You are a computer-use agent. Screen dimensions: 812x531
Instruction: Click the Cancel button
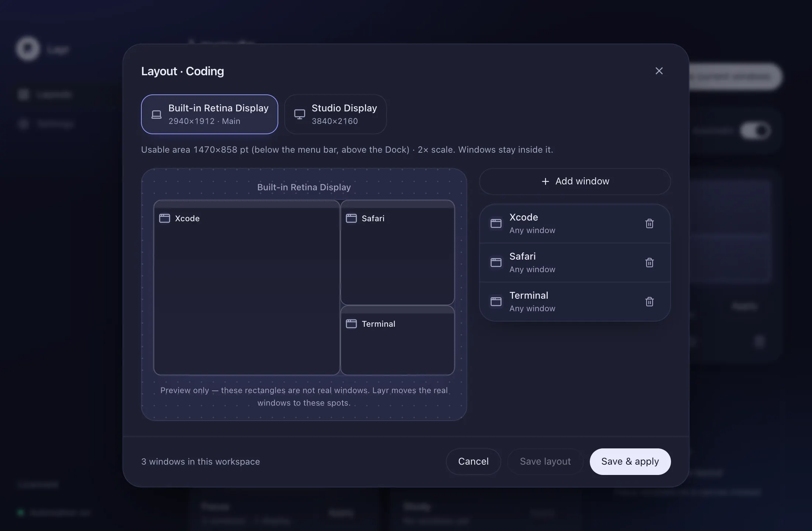473,461
